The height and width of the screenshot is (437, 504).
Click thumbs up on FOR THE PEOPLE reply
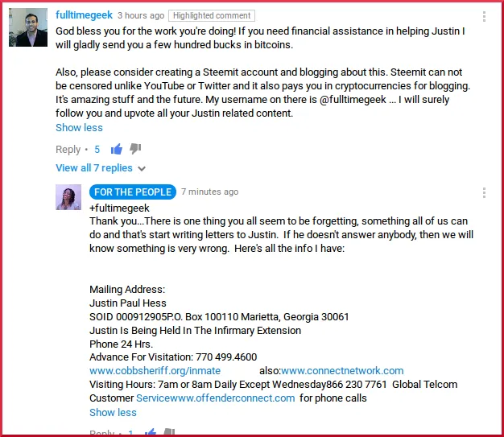151,431
